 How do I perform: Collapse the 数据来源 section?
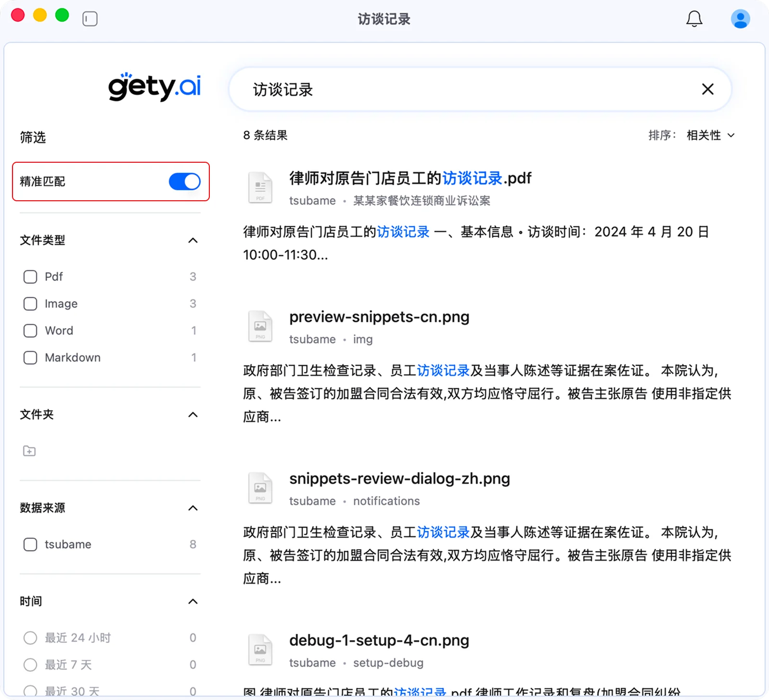(193, 508)
